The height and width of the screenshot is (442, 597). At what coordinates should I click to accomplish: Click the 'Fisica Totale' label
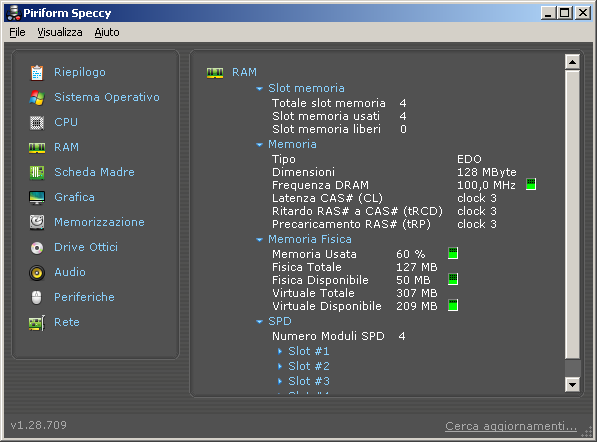[x=307, y=267]
